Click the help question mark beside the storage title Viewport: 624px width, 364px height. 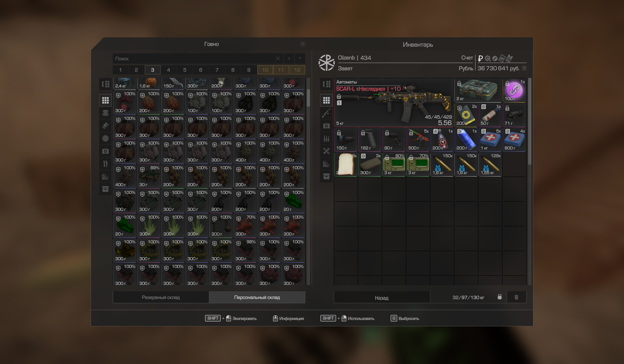[x=303, y=44]
